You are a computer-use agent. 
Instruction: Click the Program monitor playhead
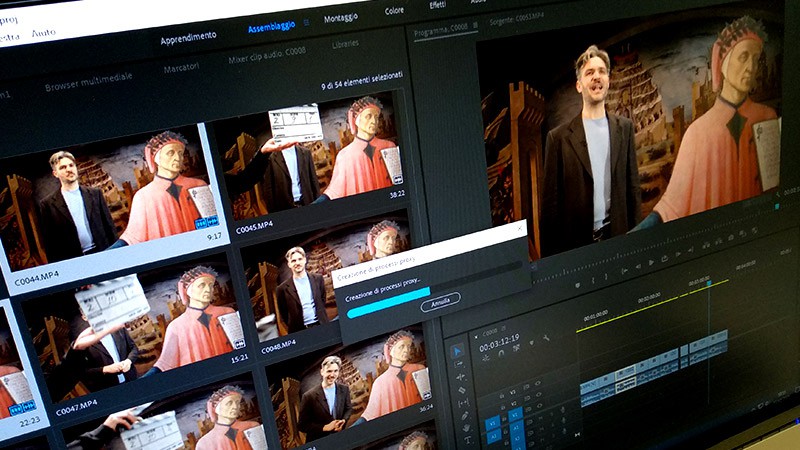point(777,206)
